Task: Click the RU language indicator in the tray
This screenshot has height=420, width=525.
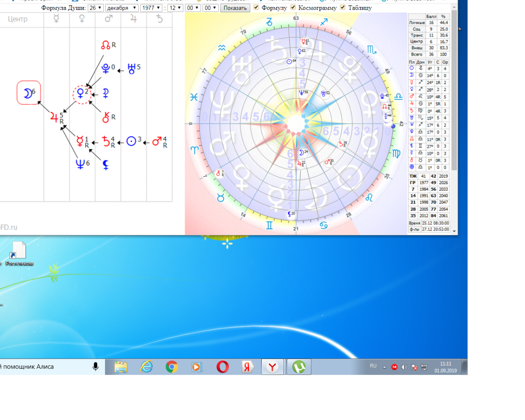Action: point(373,366)
